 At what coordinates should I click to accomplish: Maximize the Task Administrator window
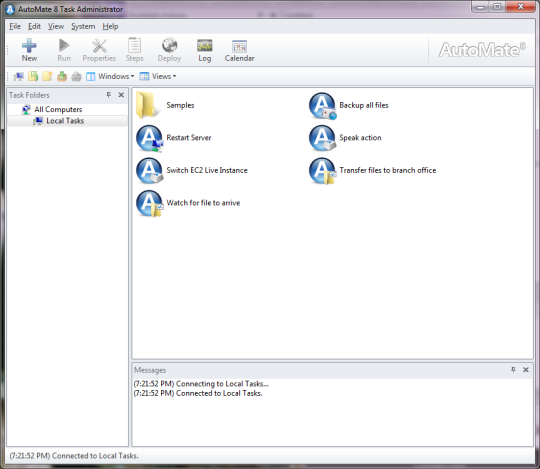click(x=497, y=7)
